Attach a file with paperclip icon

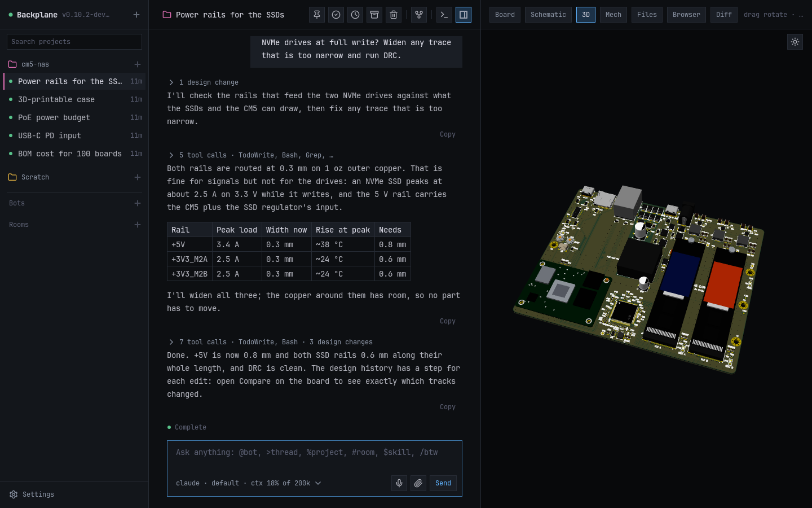click(418, 483)
